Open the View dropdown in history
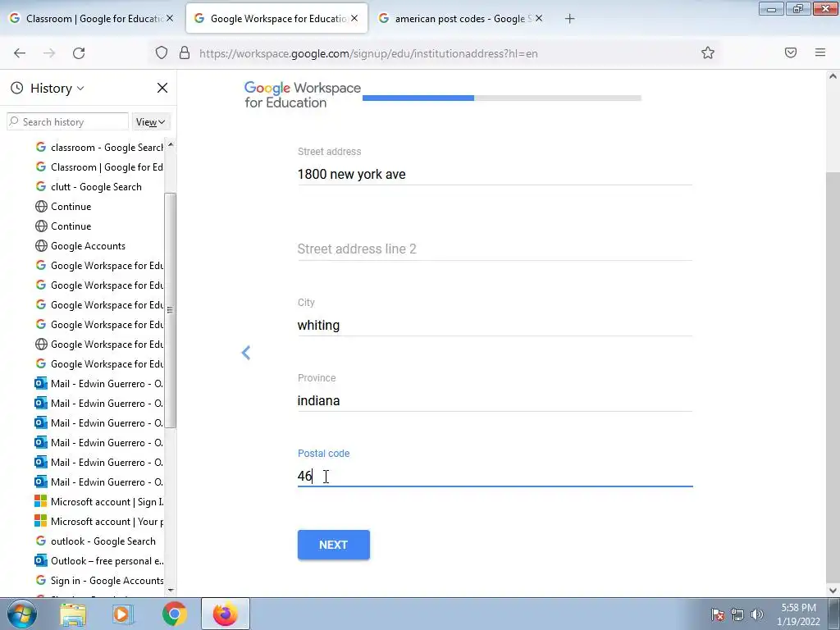Image resolution: width=840 pixels, height=630 pixels. (151, 122)
